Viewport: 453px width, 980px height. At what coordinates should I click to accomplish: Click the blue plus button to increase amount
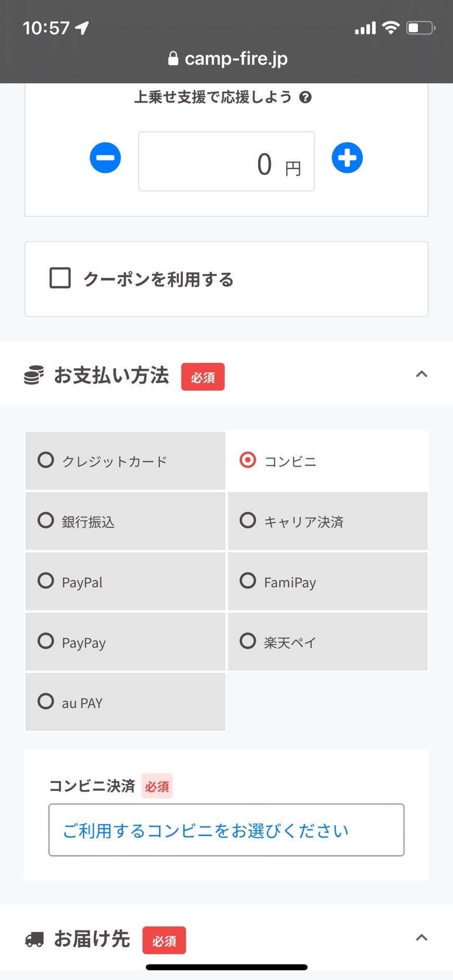pos(347,158)
